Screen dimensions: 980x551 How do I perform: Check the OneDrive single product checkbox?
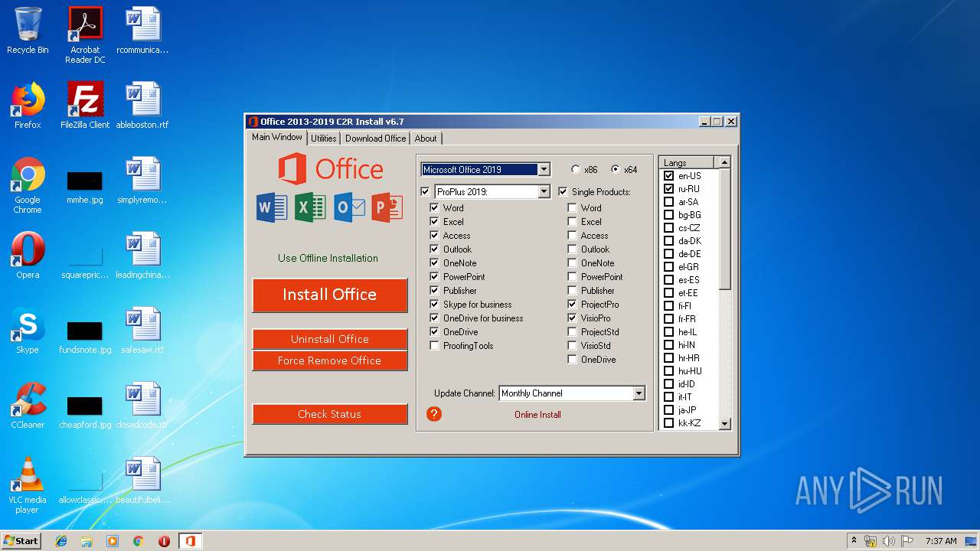tap(573, 360)
